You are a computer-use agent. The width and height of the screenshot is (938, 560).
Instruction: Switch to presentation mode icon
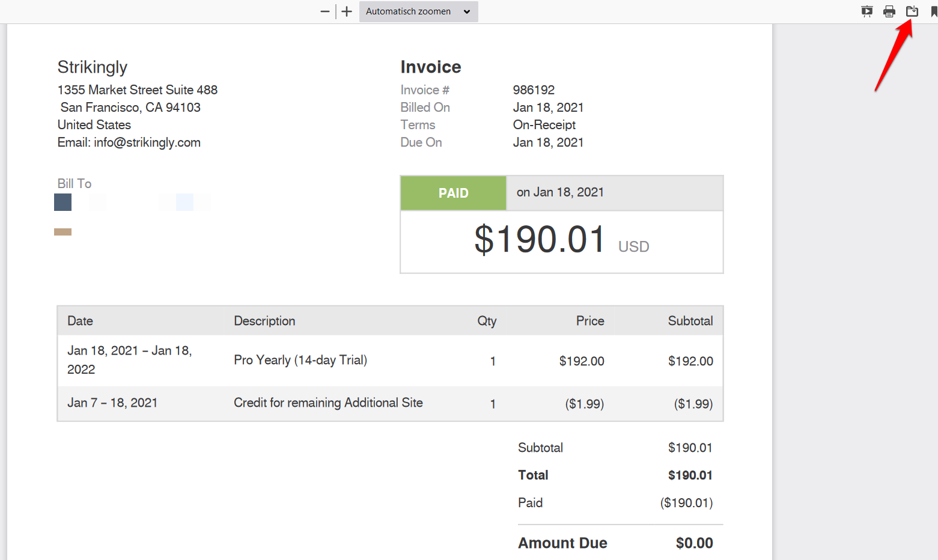(866, 11)
